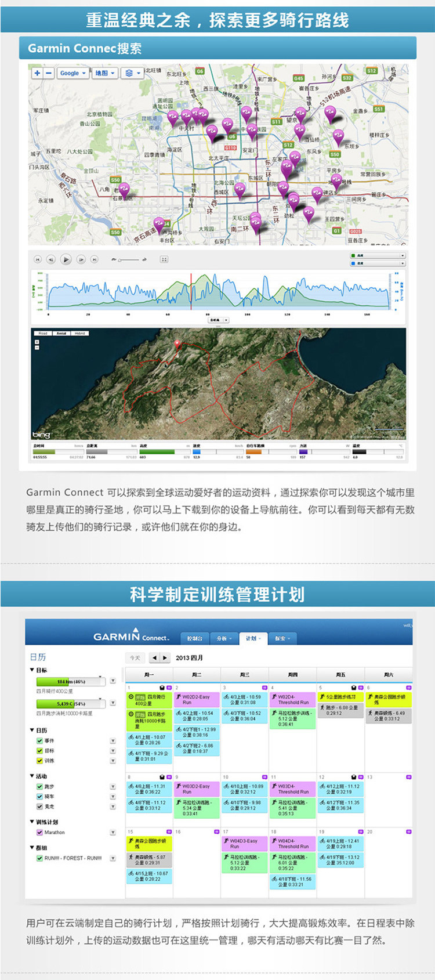
Task: Click black weight icon on day 8
Action: [x=162, y=776]
